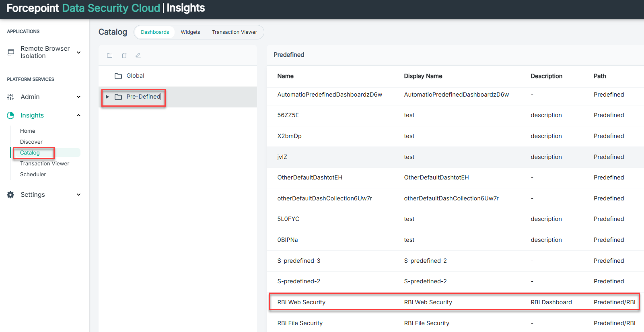644x332 pixels.
Task: Click the Insights menu label
Action: point(32,115)
